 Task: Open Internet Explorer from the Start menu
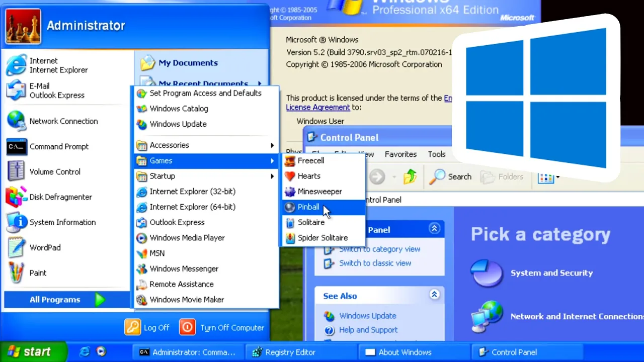click(x=67, y=65)
